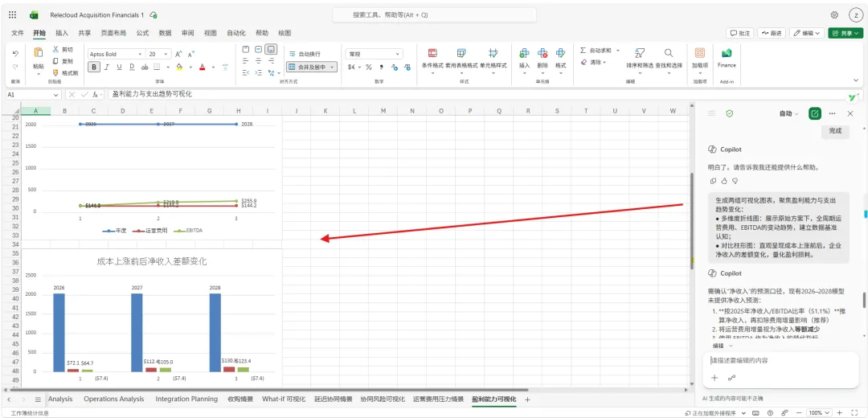The width and height of the screenshot is (868, 418).
Task: Click the Delete cells (删除) icon
Action: (542, 53)
